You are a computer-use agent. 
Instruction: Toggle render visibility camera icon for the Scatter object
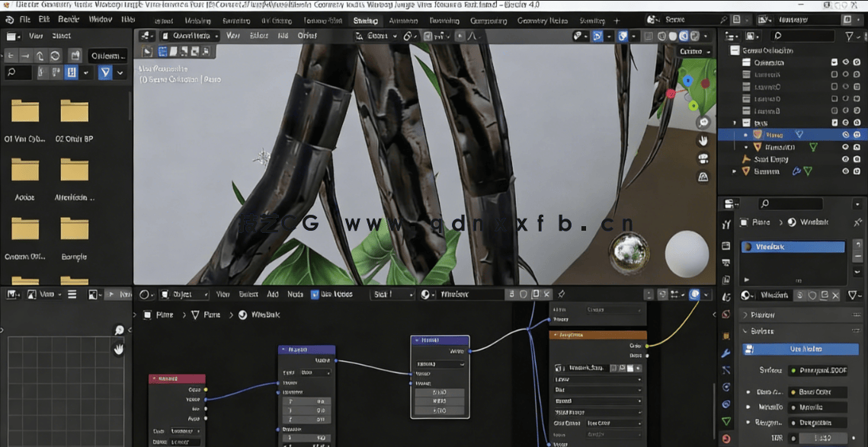point(856,171)
